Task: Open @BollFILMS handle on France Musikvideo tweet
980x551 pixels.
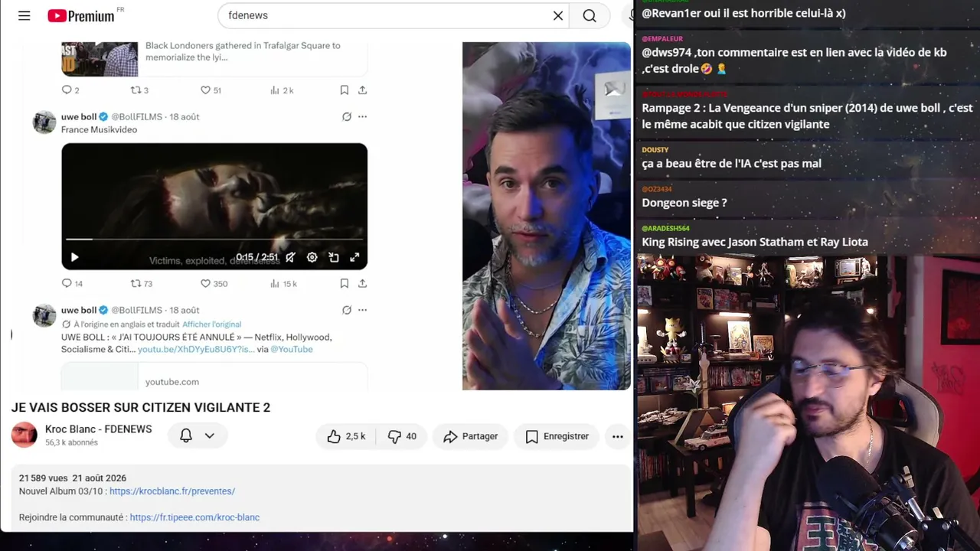Action: (x=136, y=117)
